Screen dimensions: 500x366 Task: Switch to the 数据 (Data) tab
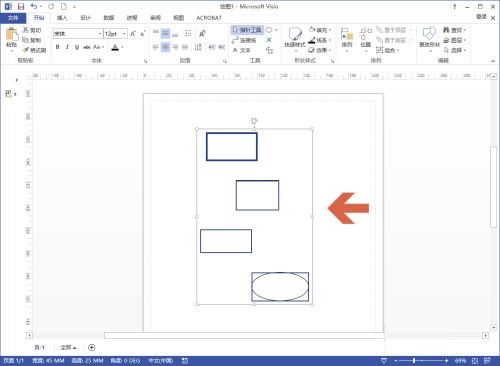tap(109, 18)
